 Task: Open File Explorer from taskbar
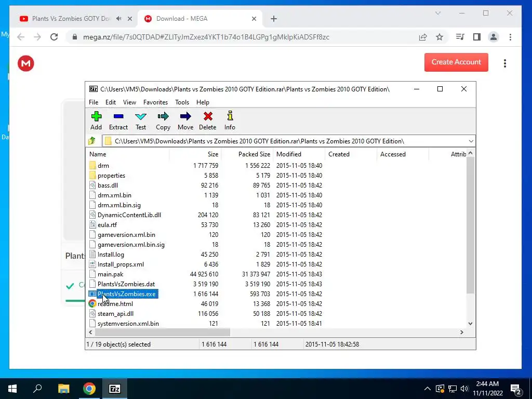point(63,389)
